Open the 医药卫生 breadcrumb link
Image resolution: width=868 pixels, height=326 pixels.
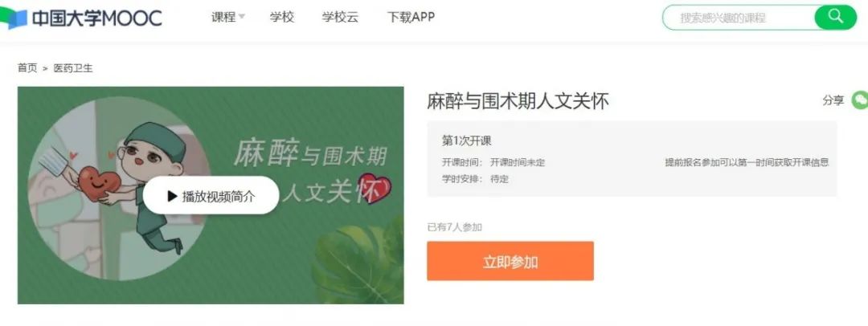[73, 68]
